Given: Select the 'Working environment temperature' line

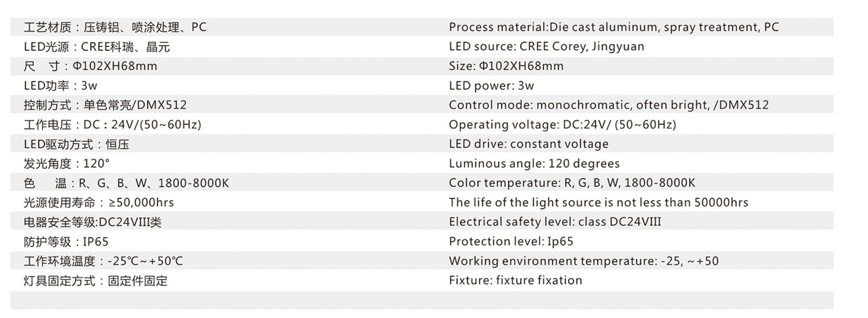Looking at the screenshot, I should [584, 261].
